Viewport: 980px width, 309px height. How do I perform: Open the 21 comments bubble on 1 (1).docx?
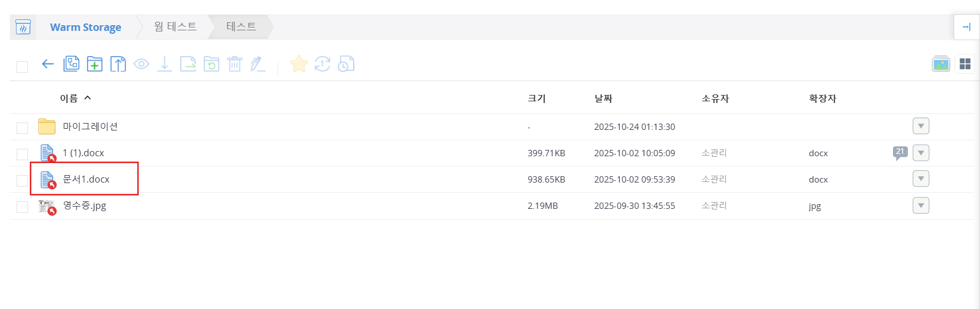pos(900,152)
